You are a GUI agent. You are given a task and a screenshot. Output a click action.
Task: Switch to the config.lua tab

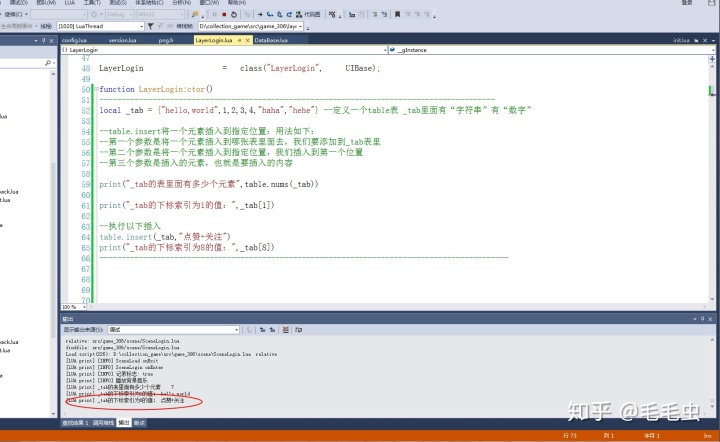(74, 40)
